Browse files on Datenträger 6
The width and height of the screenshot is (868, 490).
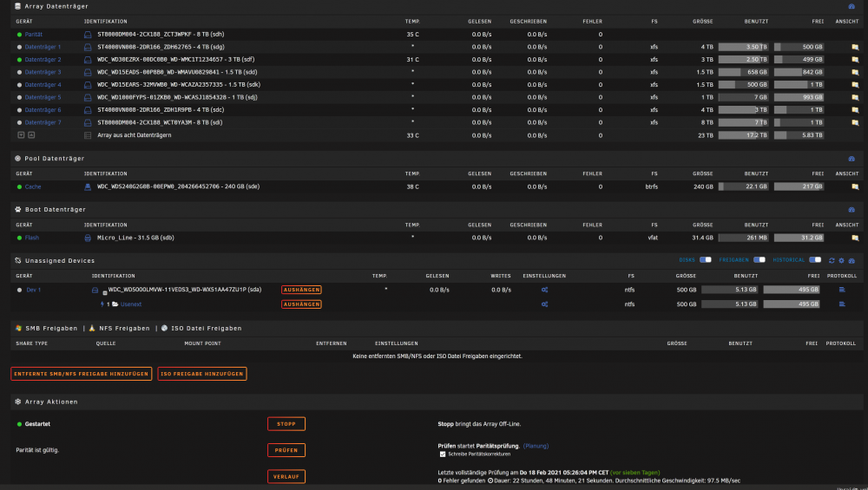tap(855, 110)
